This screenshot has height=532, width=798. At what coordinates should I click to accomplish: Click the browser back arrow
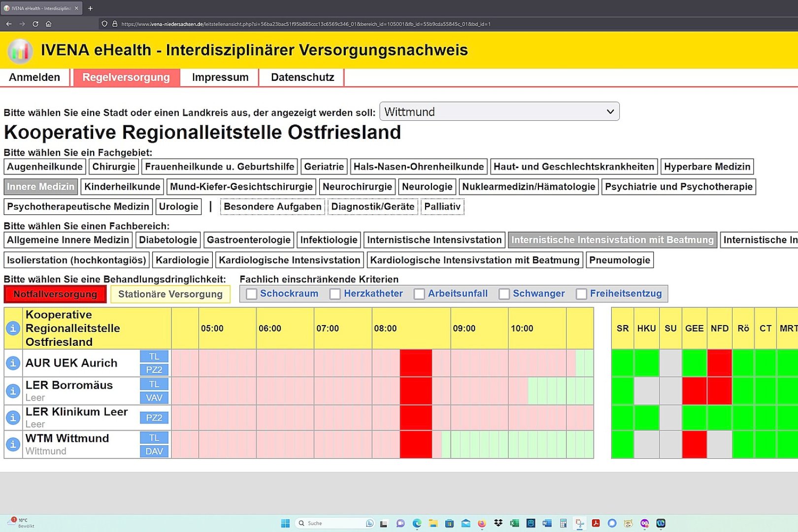pyautogui.click(x=9, y=24)
